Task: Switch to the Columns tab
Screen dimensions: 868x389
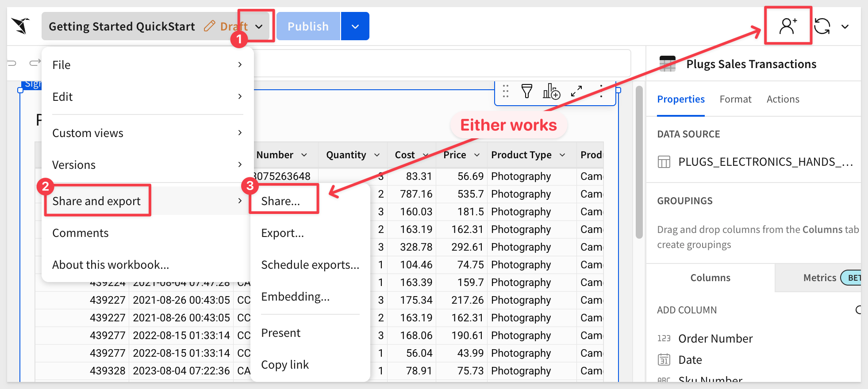Action: click(711, 278)
